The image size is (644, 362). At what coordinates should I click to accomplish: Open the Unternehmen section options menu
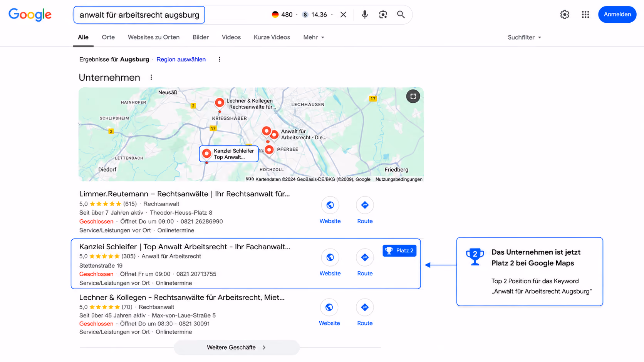(151, 77)
